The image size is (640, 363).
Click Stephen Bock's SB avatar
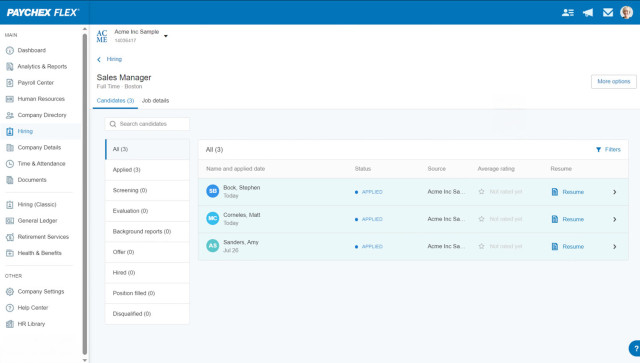(213, 191)
